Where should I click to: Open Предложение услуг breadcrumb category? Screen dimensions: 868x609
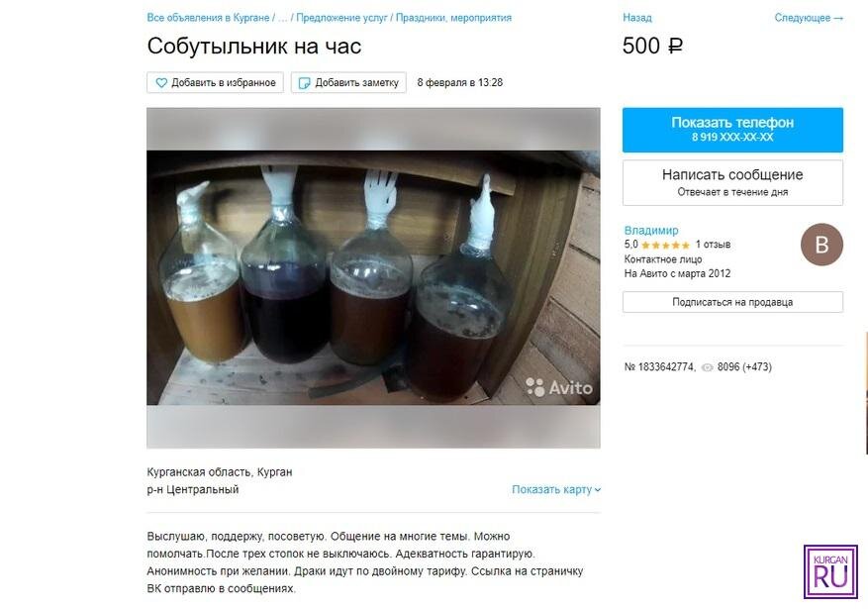click(x=341, y=18)
